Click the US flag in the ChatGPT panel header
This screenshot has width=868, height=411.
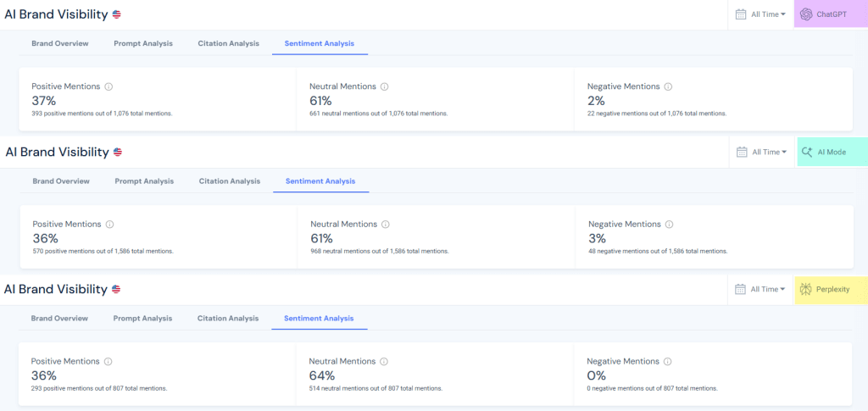[116, 14]
